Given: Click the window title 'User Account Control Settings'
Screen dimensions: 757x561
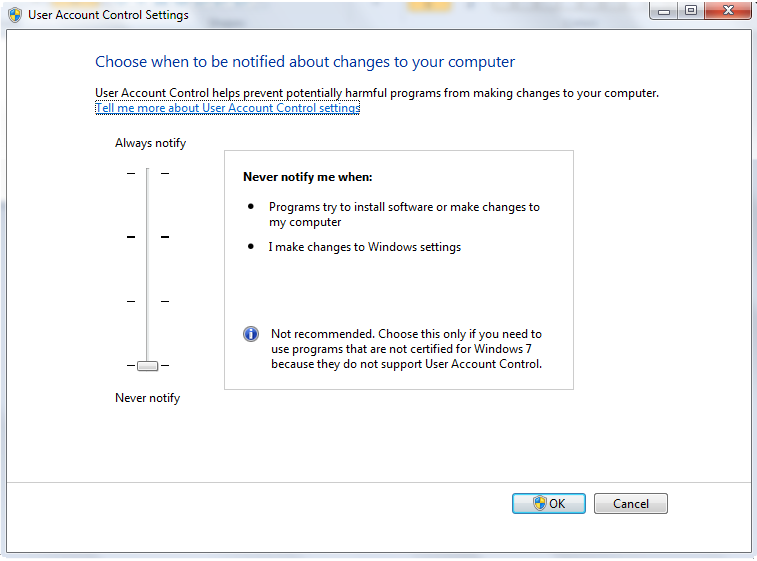Looking at the screenshot, I should click(108, 15).
